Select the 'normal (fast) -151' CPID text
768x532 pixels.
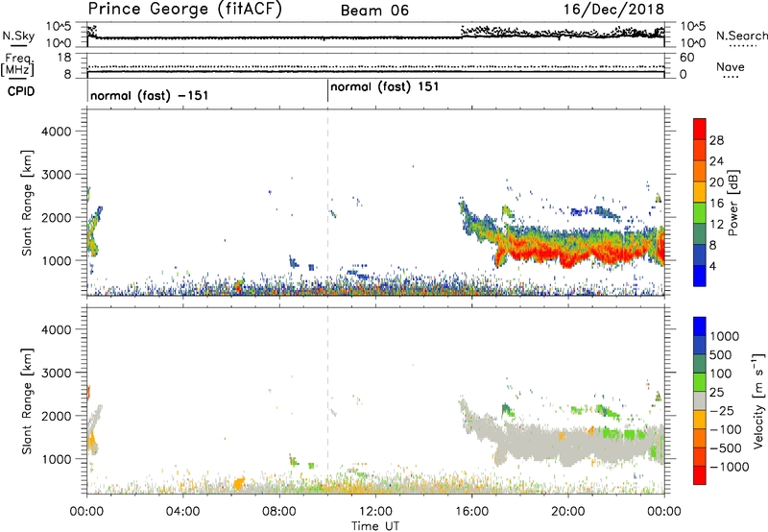tap(150, 95)
